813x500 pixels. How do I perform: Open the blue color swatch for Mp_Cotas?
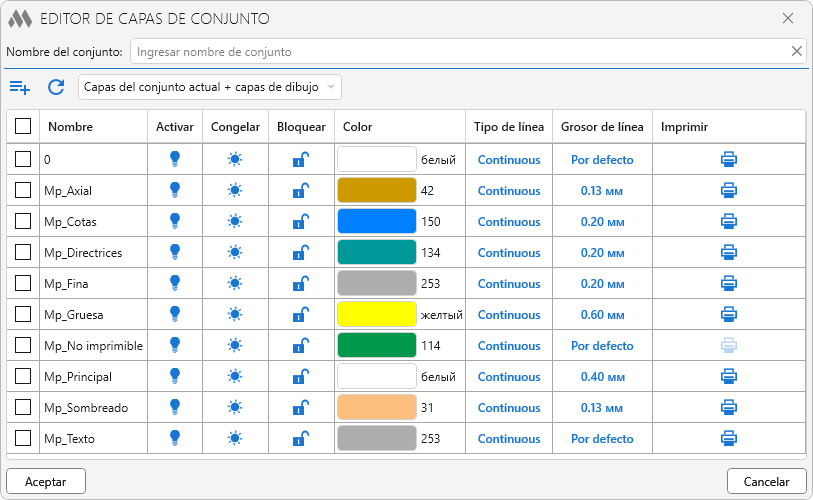pyautogui.click(x=376, y=221)
